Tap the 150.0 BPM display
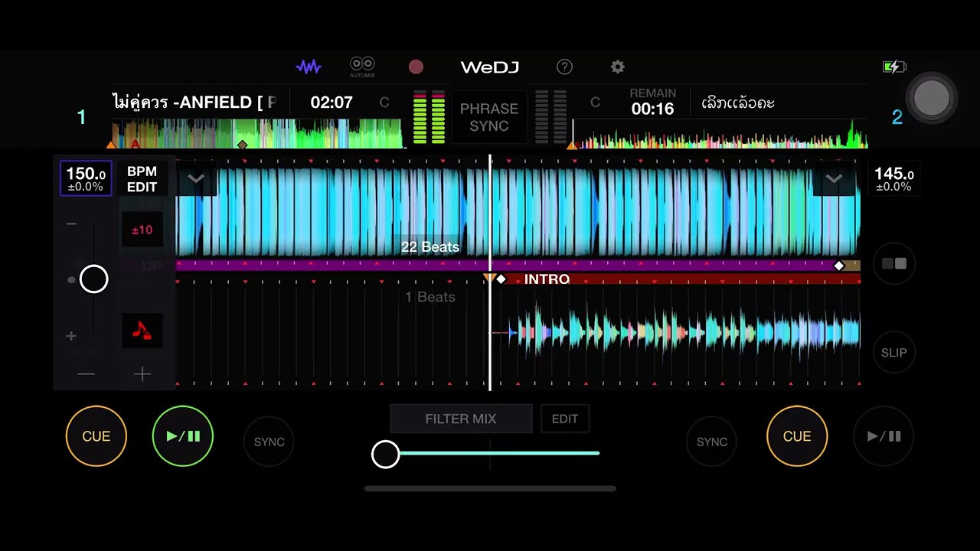Screen dimensions: 980x551 tap(86, 179)
